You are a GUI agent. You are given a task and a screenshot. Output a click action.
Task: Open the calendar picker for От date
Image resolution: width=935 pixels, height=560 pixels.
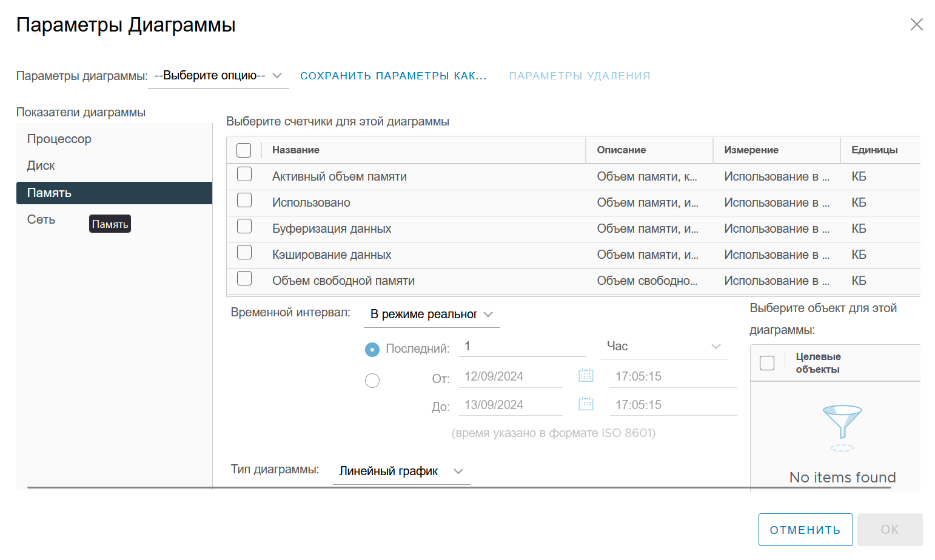coord(586,375)
